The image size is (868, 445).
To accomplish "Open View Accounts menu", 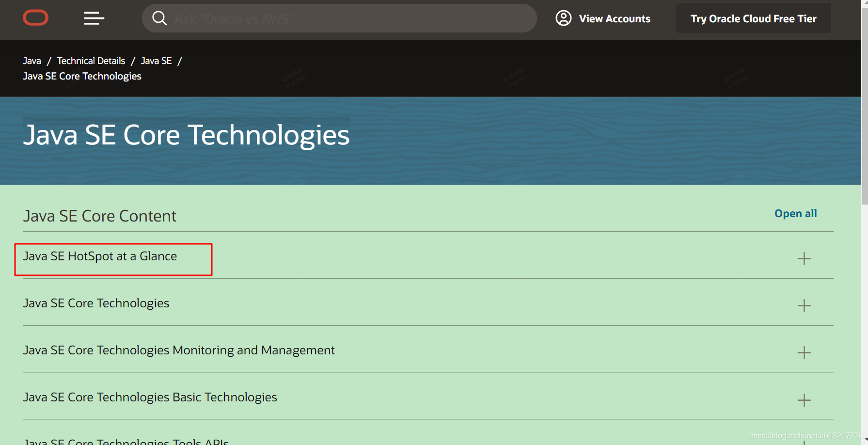I will pyautogui.click(x=615, y=19).
